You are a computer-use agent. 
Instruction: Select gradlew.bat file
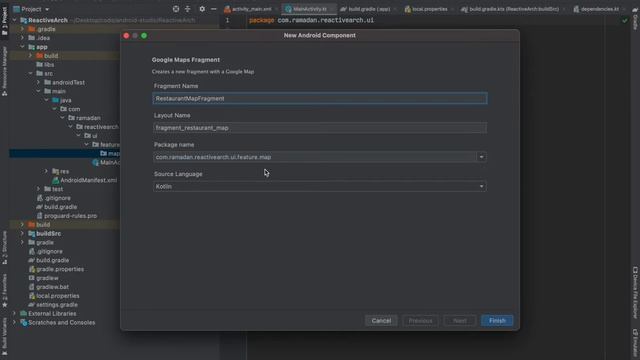[48, 287]
